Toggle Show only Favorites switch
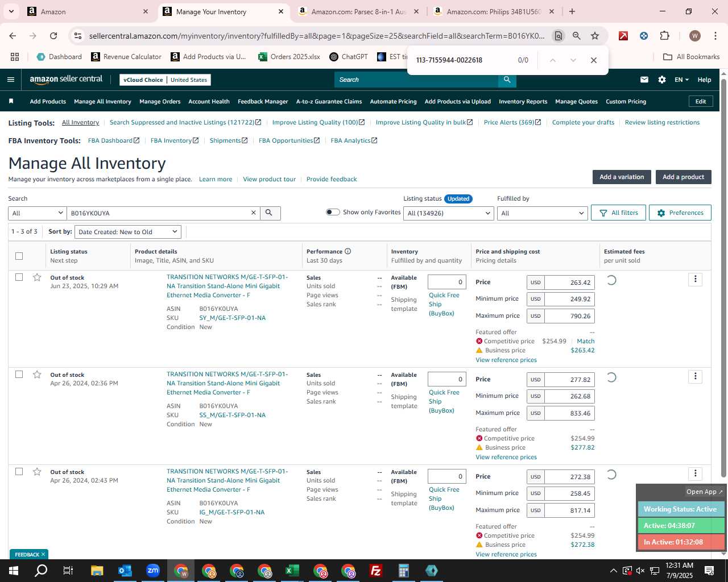Image resolution: width=728 pixels, height=582 pixels. pos(333,212)
